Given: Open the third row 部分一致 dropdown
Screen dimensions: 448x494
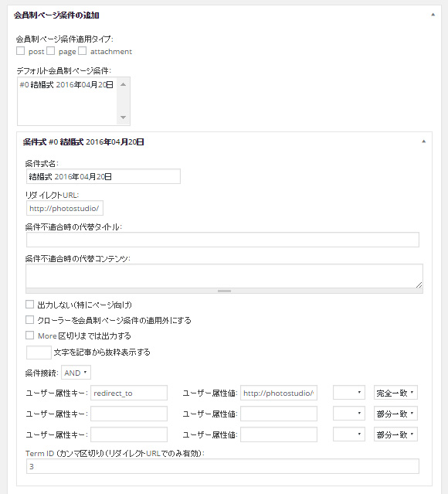Looking at the screenshot, I should (395, 434).
